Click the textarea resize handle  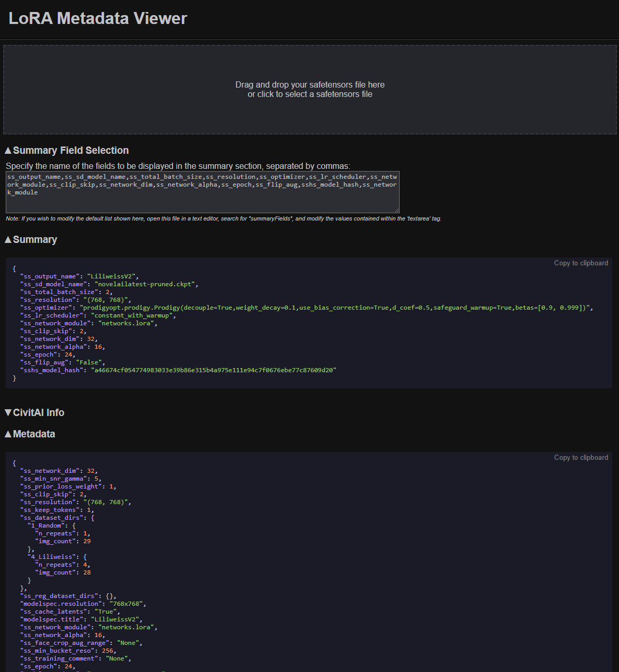(397, 210)
